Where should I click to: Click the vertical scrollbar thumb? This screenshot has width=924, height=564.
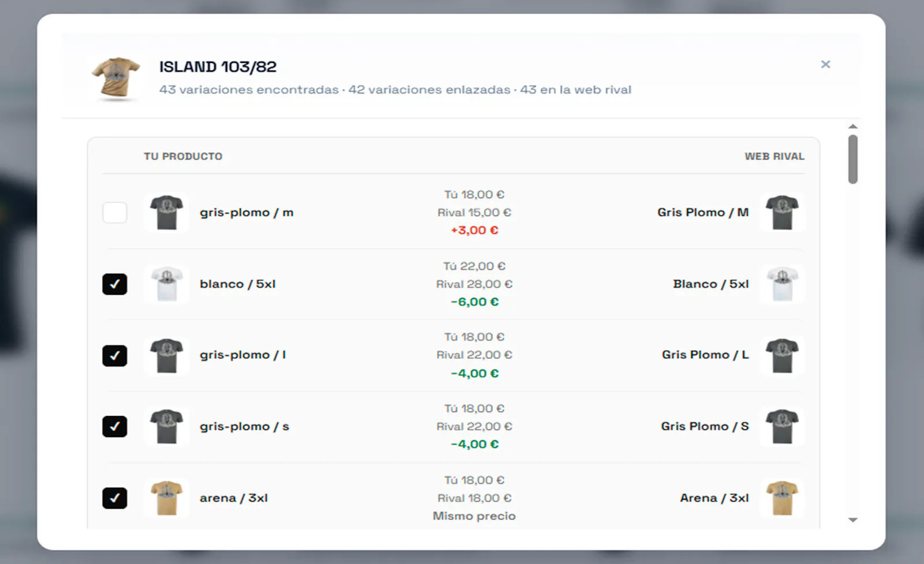[x=853, y=159]
